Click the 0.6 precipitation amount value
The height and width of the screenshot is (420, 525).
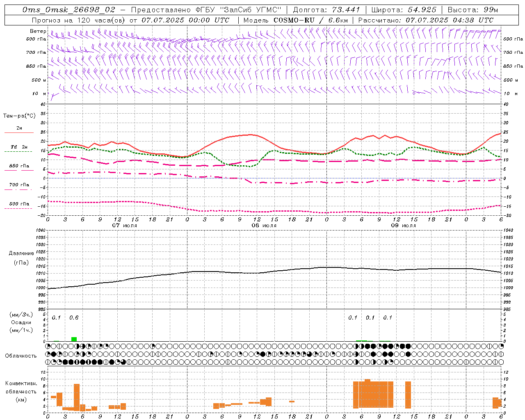pyautogui.click(x=74, y=317)
